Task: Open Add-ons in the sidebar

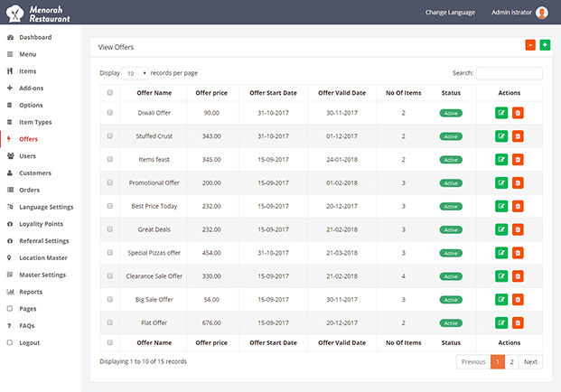Action: pyautogui.click(x=31, y=89)
